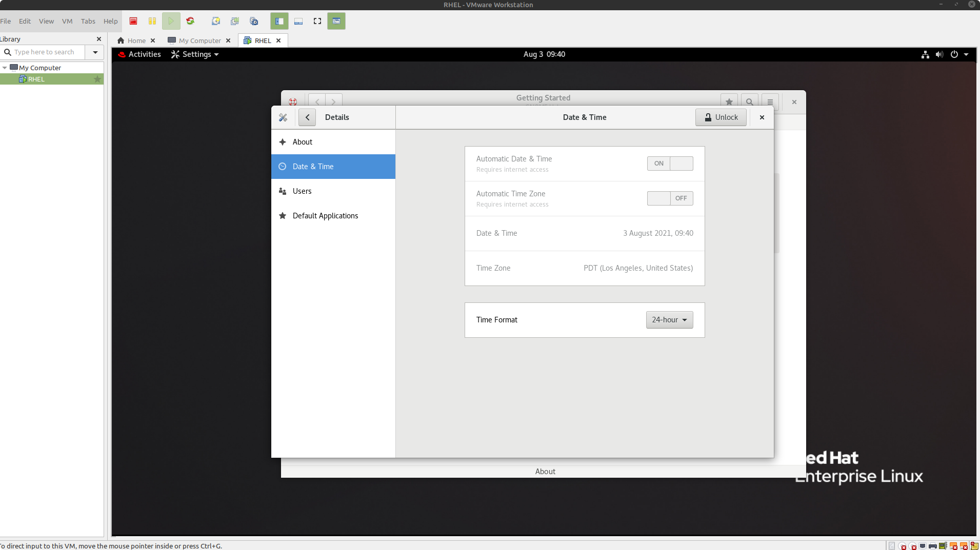This screenshot has height=550, width=980.
Task: Click the About link in Getting Started
Action: pyautogui.click(x=545, y=472)
